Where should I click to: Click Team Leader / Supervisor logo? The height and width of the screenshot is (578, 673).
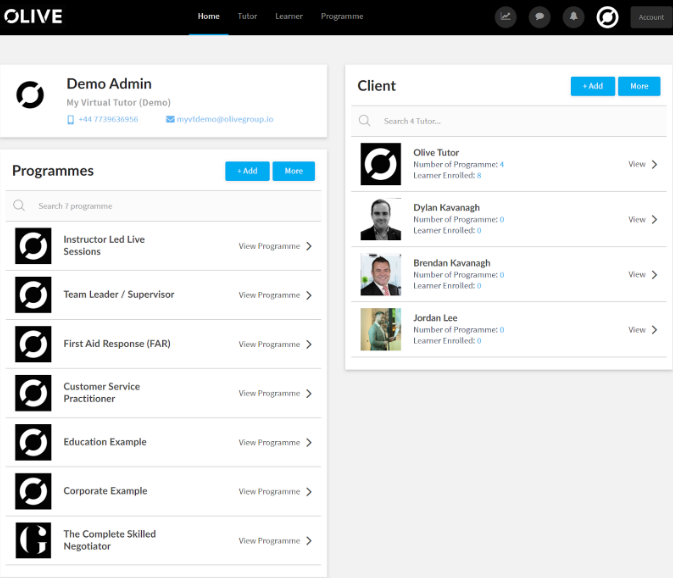click(x=33, y=295)
